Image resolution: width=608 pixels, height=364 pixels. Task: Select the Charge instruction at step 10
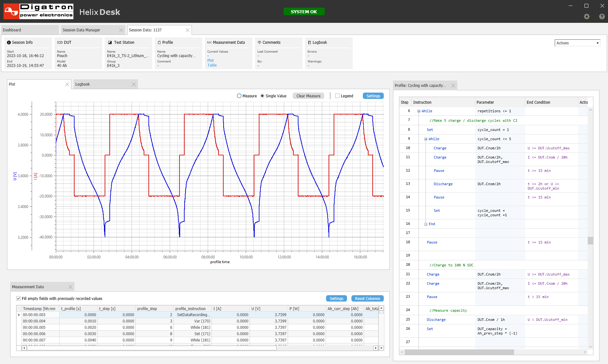pos(440,148)
